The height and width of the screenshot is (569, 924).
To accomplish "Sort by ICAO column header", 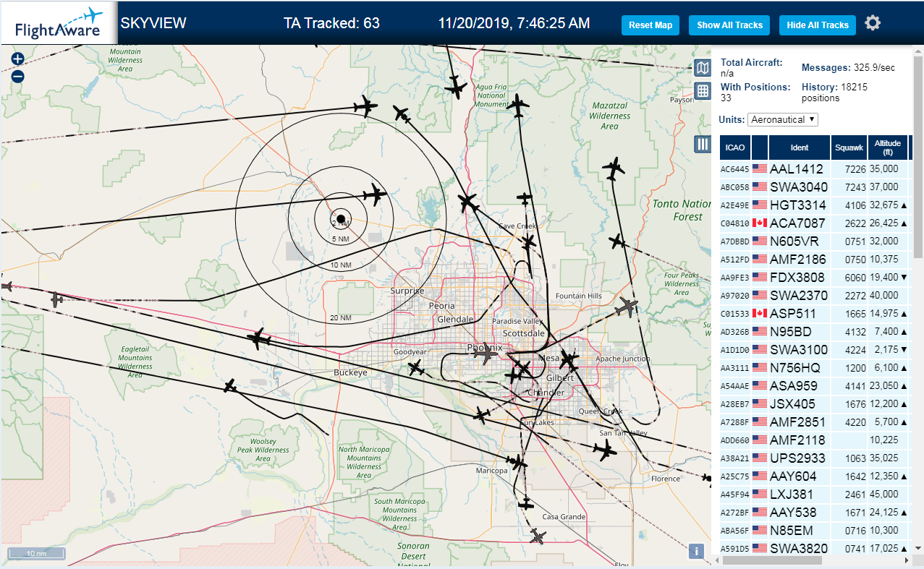I will [735, 147].
